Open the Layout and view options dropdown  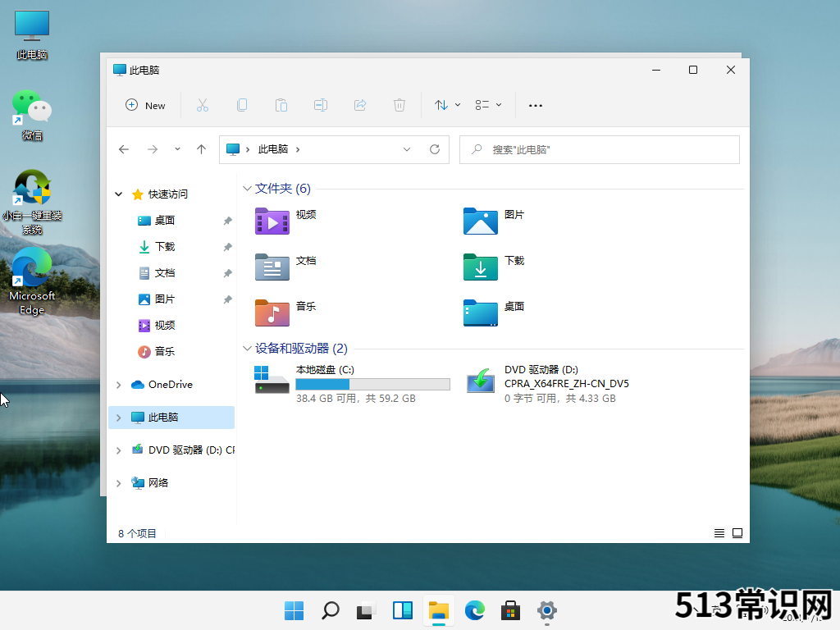[488, 105]
